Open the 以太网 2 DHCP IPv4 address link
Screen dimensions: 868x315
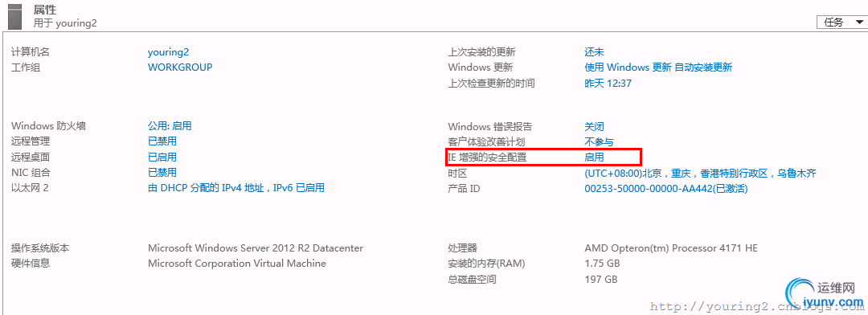(235, 188)
